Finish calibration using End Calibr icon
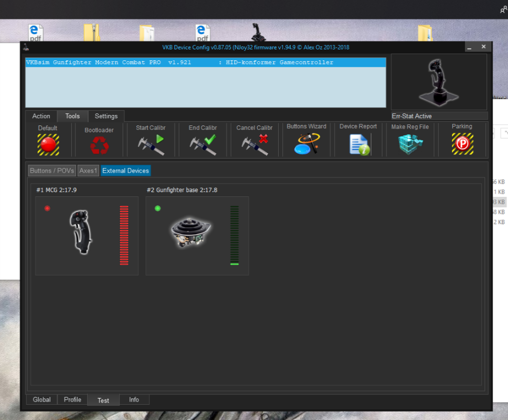This screenshot has height=420, width=508. click(203, 144)
